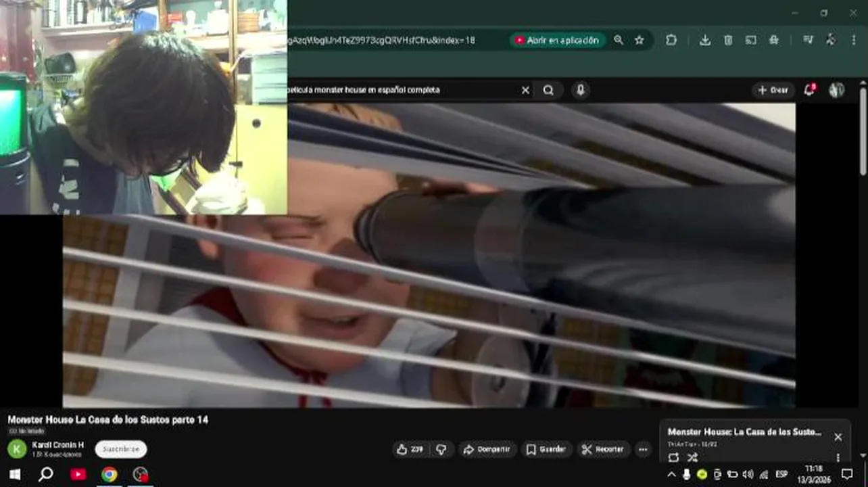The width and height of the screenshot is (868, 487).
Task: Click the 'Guardar' save button
Action: [x=546, y=449]
